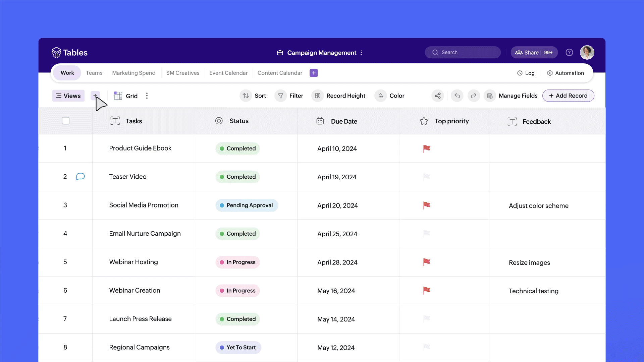Image resolution: width=644 pixels, height=362 pixels.
Task: Click the Add Record button
Action: (568, 96)
